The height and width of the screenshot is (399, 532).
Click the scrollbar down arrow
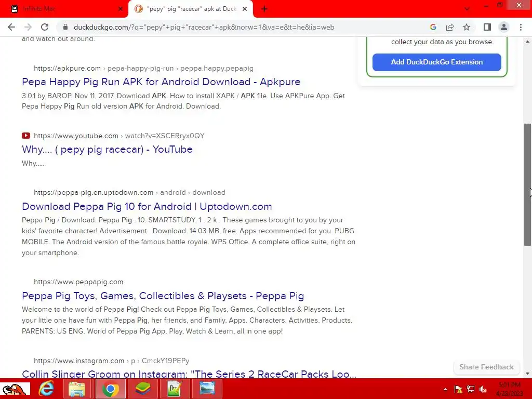tap(527, 374)
